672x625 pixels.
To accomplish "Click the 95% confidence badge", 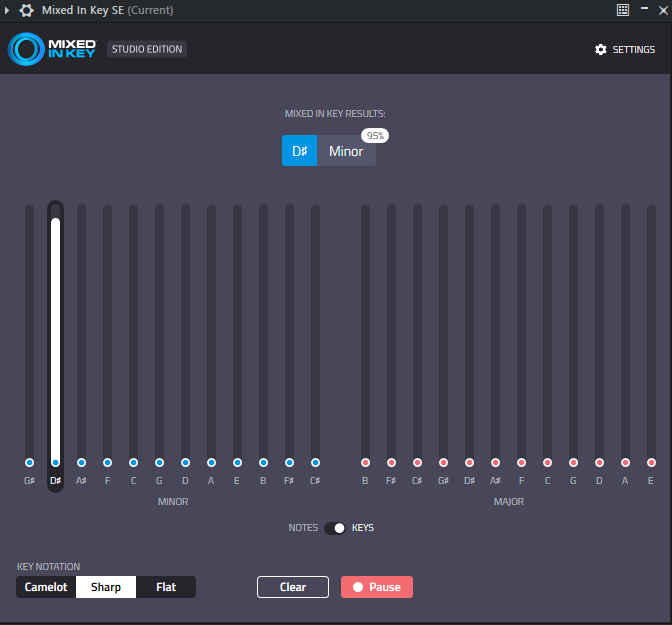I will pyautogui.click(x=375, y=136).
